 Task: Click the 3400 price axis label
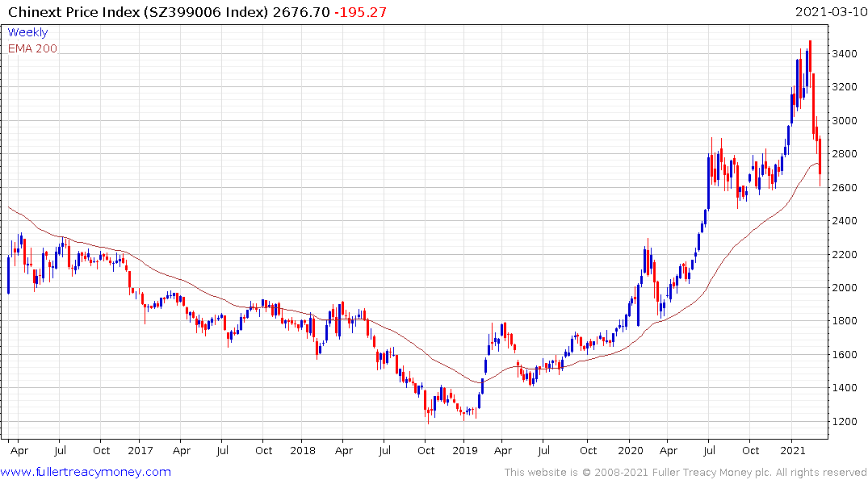click(845, 54)
